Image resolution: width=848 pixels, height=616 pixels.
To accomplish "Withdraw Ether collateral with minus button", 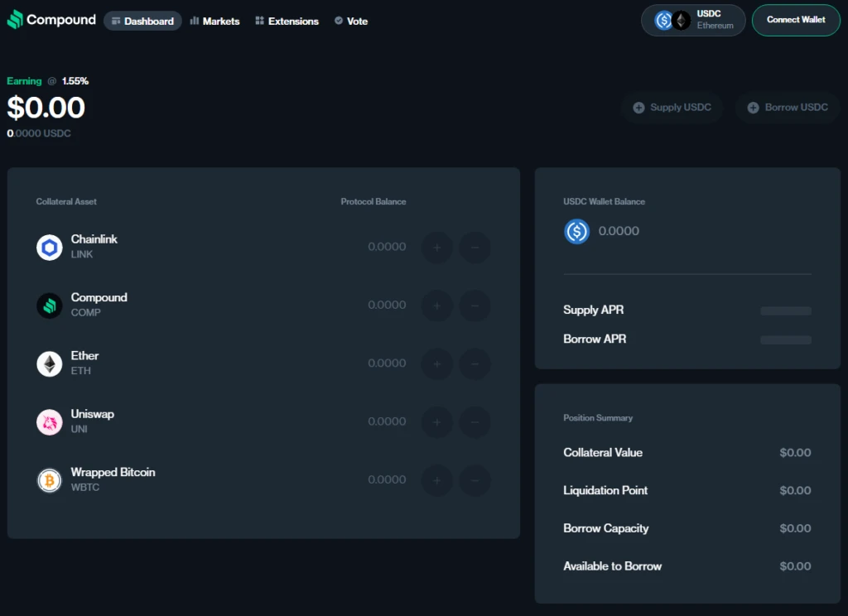I will tap(475, 364).
